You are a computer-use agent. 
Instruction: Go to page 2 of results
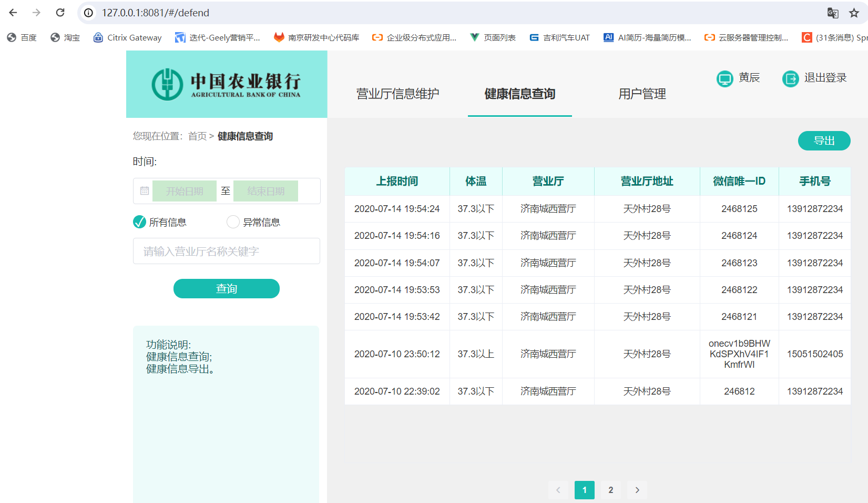[x=611, y=490]
